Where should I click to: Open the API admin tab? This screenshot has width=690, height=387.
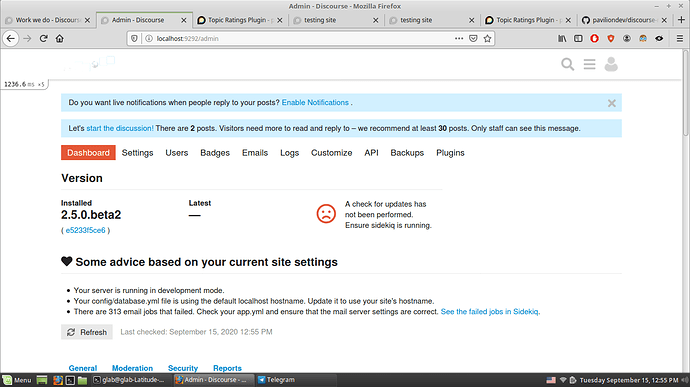coord(371,153)
